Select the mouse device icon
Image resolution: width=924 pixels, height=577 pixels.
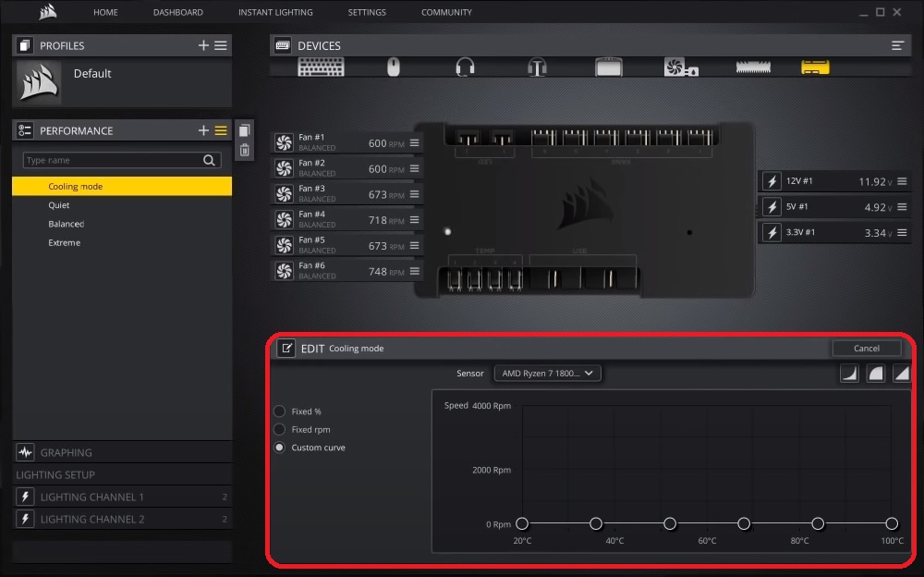(x=393, y=67)
